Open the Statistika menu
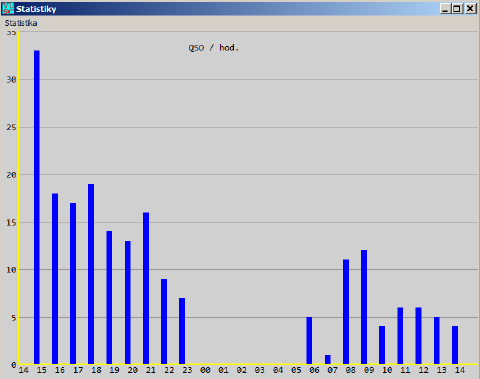The image size is (480, 379). 21,23
